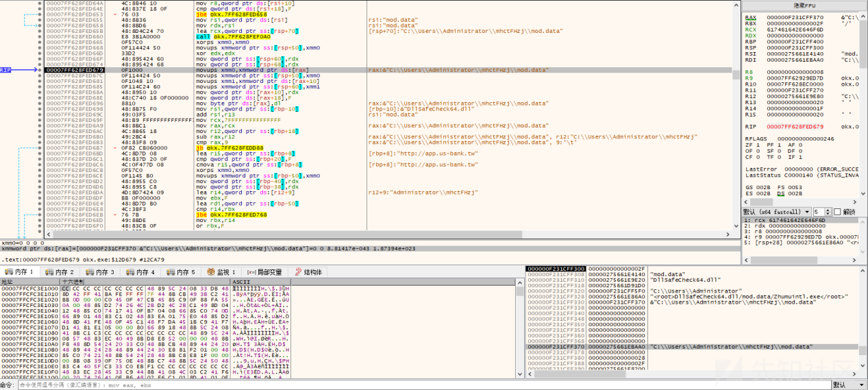Click the TF flag value
Viewport: 868px width, 390px height.
(778, 157)
